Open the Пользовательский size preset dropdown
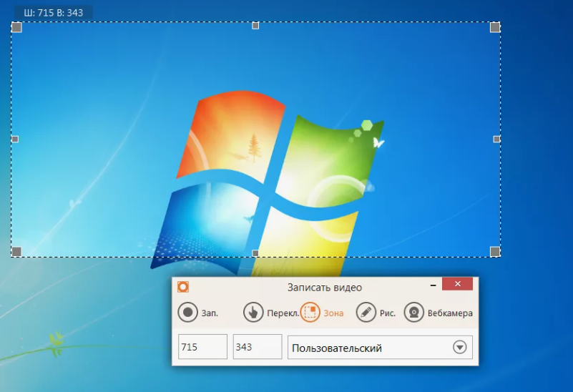The width and height of the screenshot is (573, 392). click(380, 348)
